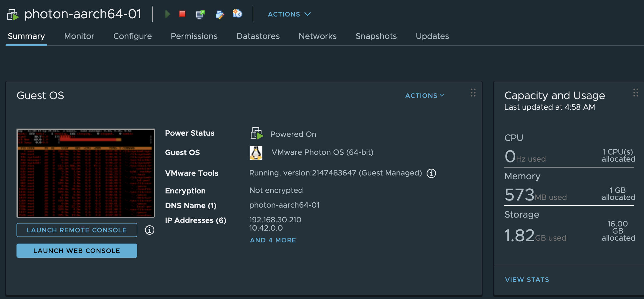Open the Snapshots tab
The width and height of the screenshot is (644, 299).
376,36
